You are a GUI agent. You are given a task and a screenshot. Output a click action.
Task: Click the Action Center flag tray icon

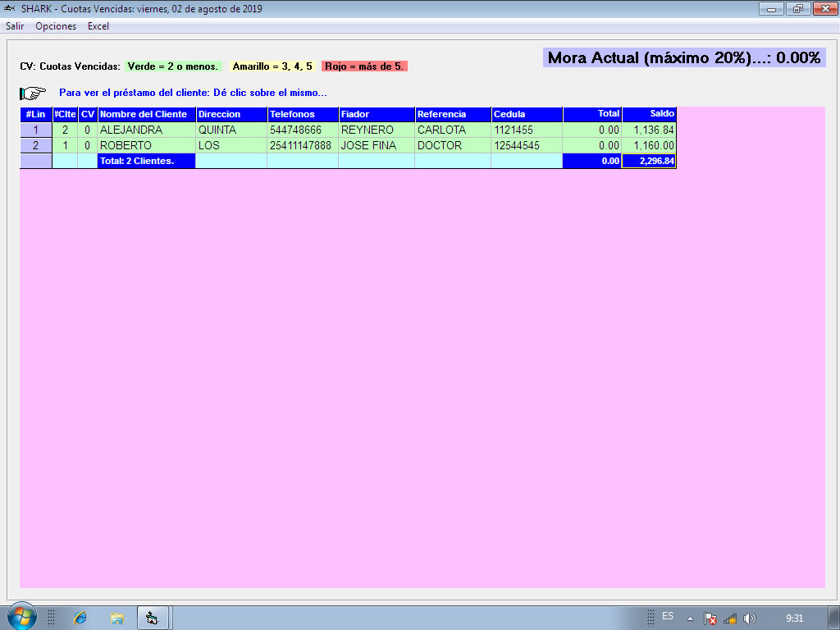point(711,619)
